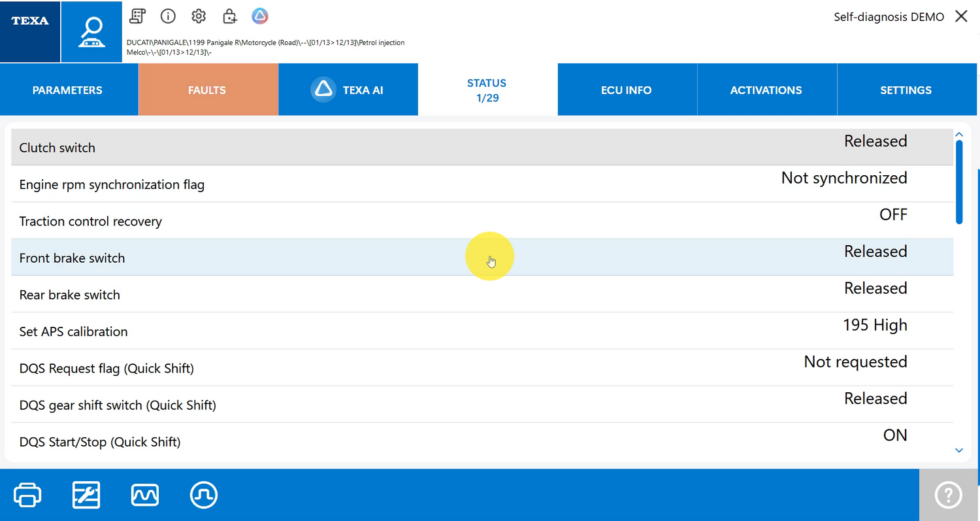
Task: Click the 'Not synchronized' value
Action: [x=844, y=178]
